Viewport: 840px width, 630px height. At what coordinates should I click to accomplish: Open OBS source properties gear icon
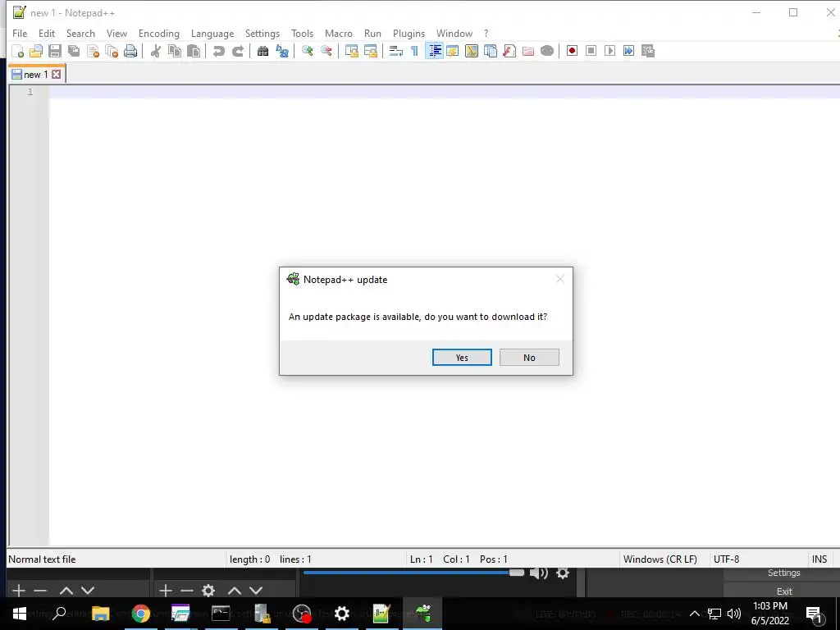click(x=208, y=591)
